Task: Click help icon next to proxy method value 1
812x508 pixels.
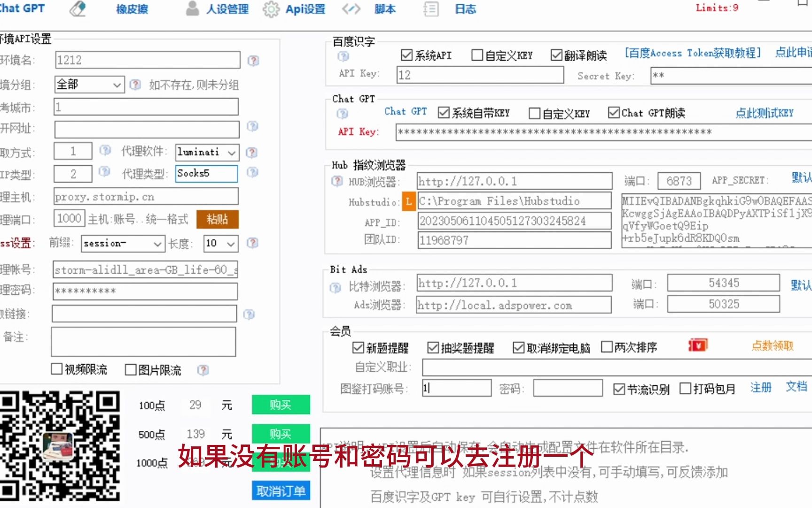Action: click(105, 151)
